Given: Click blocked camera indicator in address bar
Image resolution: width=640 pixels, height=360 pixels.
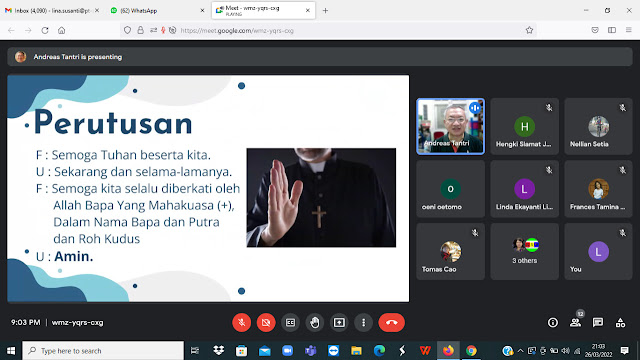Looking at the screenshot, I should pyautogui.click(x=172, y=30).
